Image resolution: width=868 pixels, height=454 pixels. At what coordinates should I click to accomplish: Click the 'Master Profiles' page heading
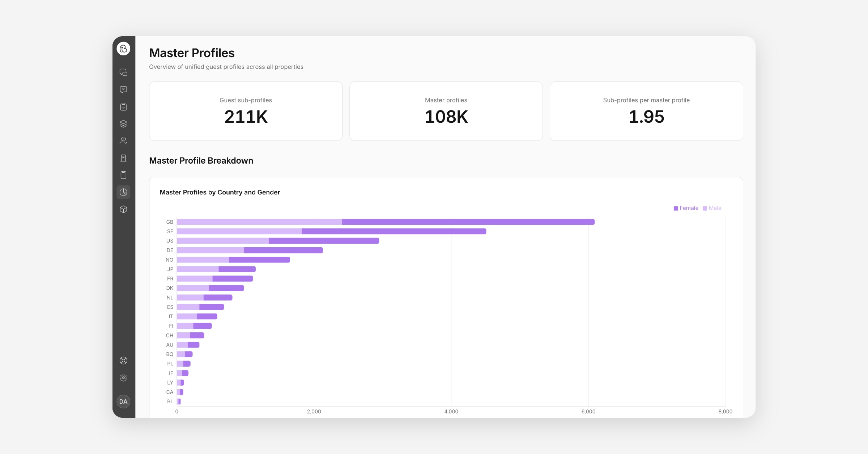(x=192, y=53)
